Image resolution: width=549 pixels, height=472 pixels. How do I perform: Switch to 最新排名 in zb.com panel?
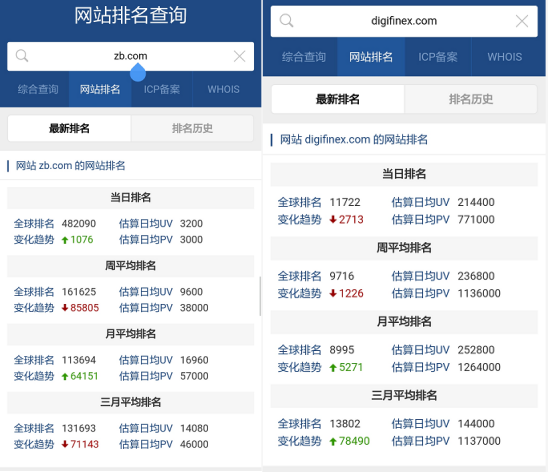tap(69, 129)
